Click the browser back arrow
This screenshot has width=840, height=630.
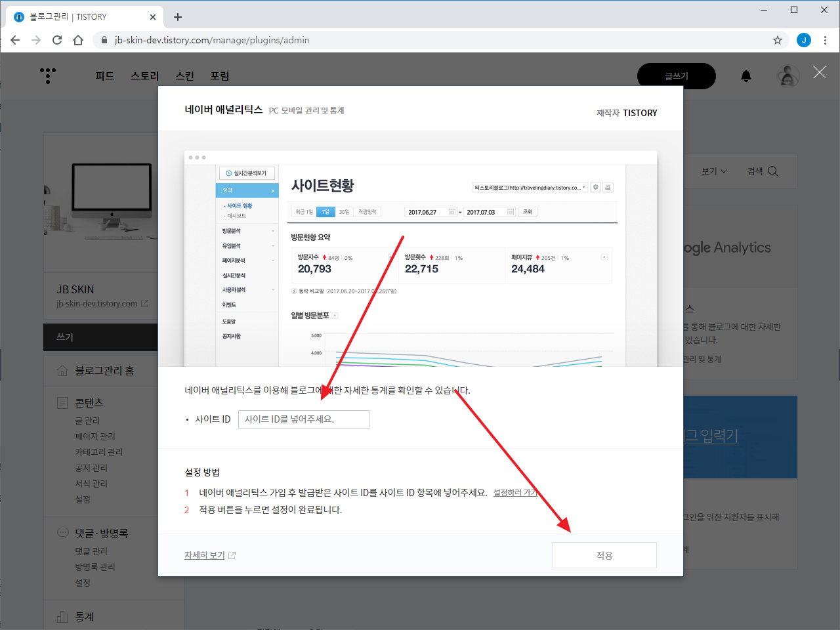click(x=15, y=40)
